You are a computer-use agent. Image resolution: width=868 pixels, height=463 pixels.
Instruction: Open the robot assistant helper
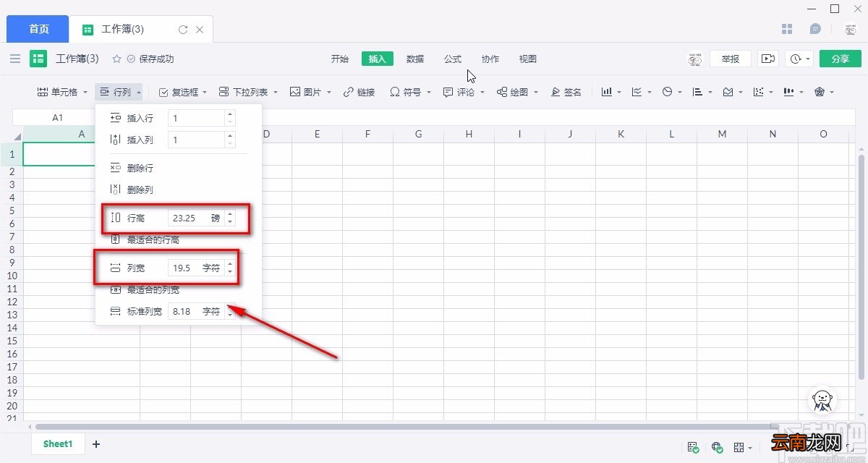[822, 401]
